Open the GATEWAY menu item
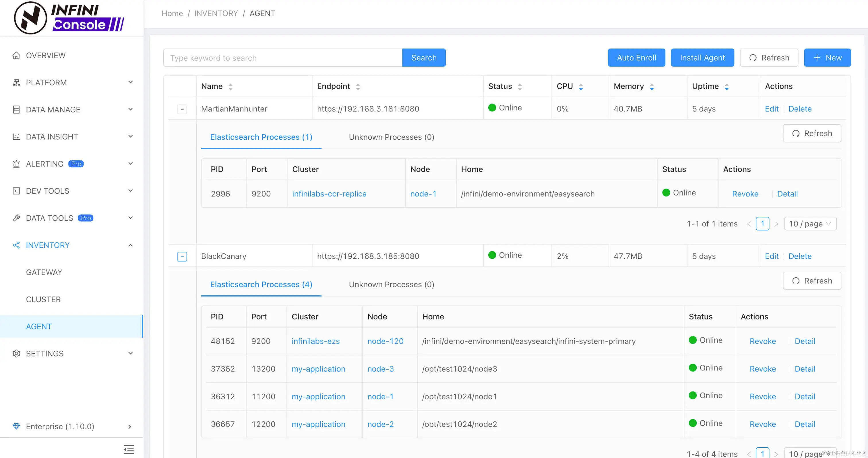The width and height of the screenshot is (868, 458). [44, 272]
